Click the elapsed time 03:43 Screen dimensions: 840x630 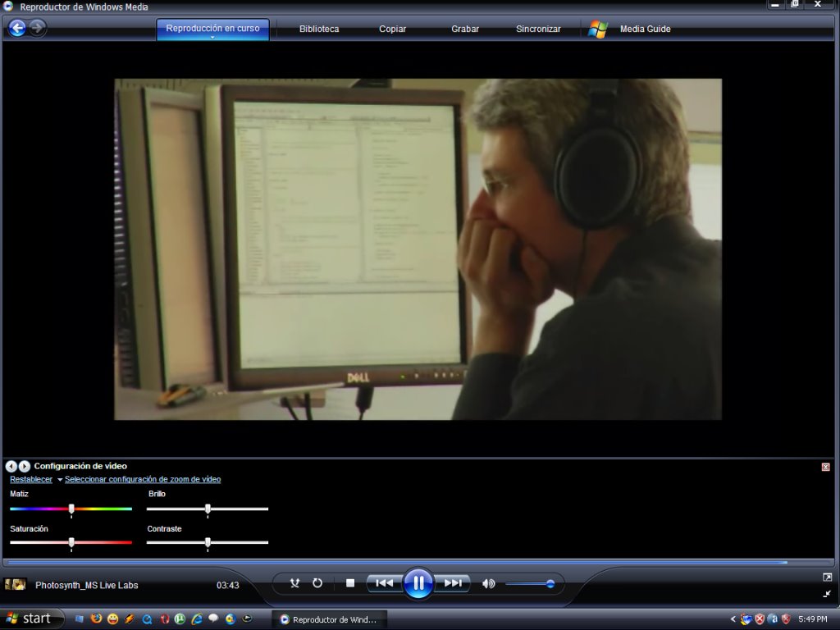pos(228,585)
